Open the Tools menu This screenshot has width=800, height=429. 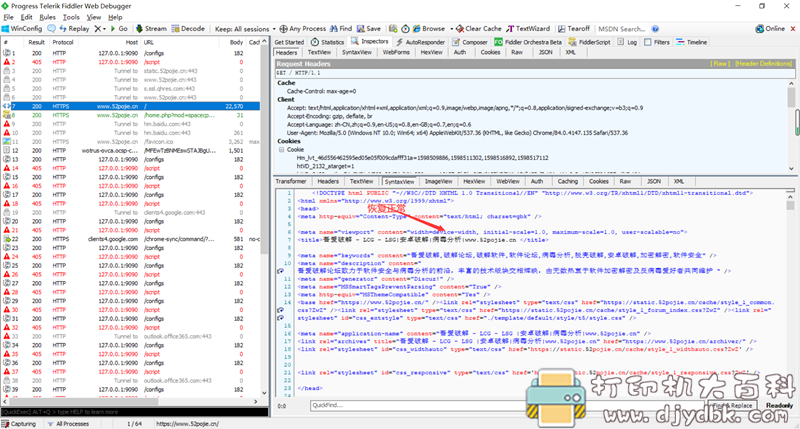71,17
